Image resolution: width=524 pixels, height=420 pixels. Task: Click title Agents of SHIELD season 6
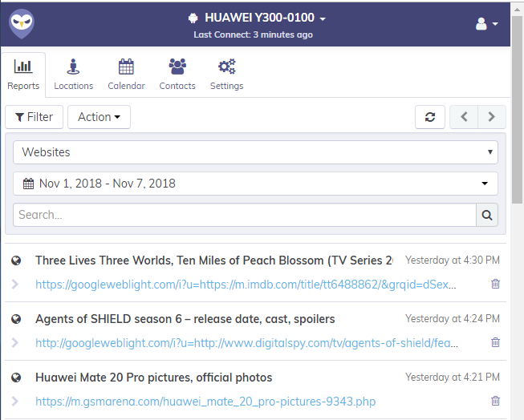185,319
